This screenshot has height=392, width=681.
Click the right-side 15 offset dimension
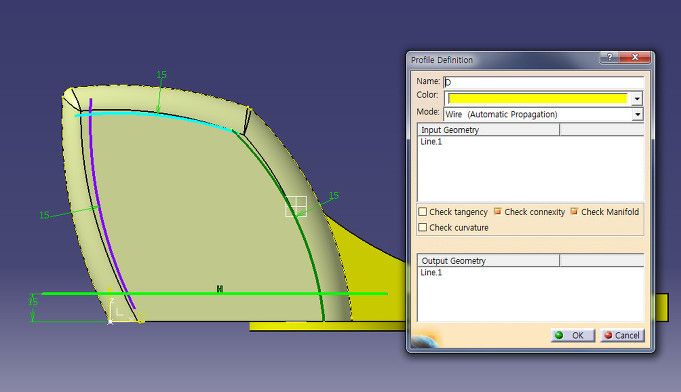[334, 195]
